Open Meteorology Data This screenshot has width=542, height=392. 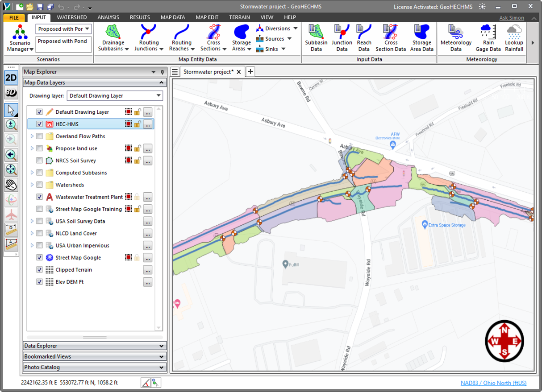coord(456,38)
